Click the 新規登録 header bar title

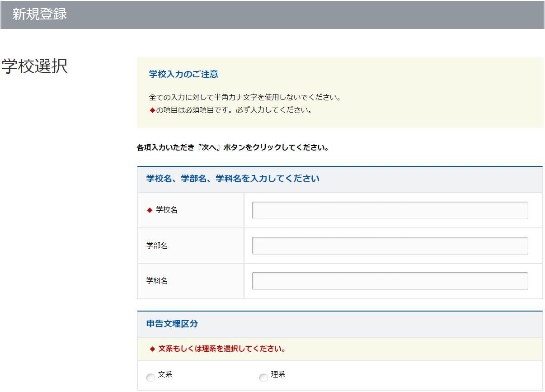coord(39,14)
